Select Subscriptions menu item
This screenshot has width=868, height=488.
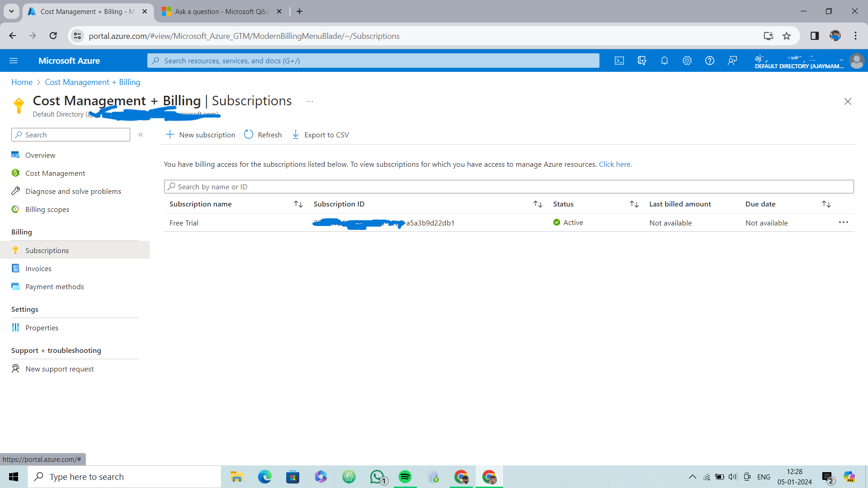coord(75,250)
